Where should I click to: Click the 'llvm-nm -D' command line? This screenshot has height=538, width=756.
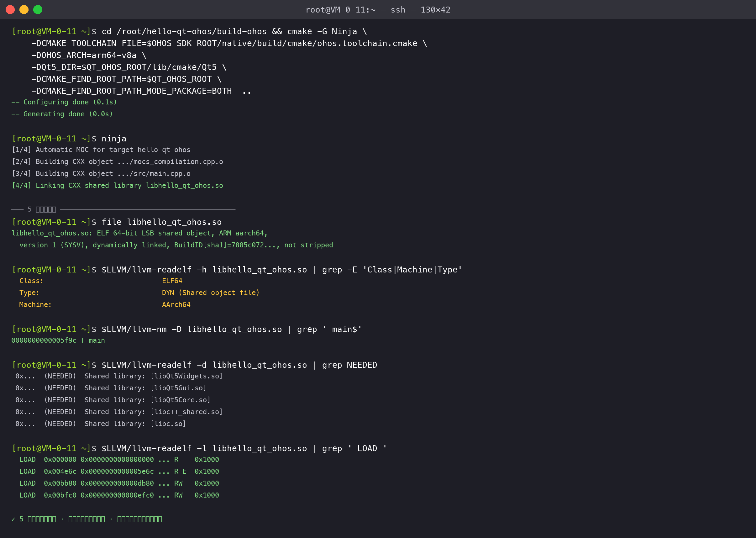187,330
